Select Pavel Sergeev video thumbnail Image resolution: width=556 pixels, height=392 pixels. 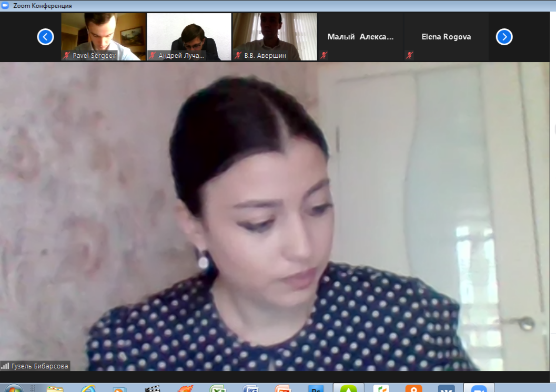pyautogui.click(x=104, y=37)
